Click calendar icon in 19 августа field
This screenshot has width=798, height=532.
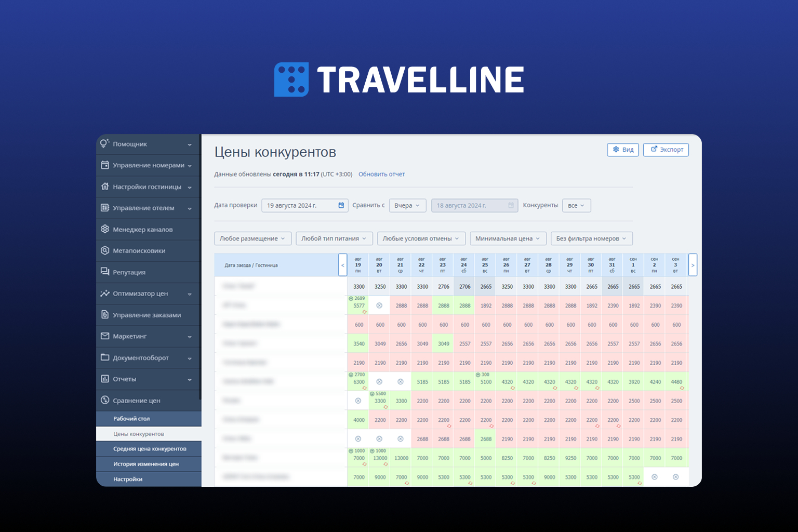[341, 205]
